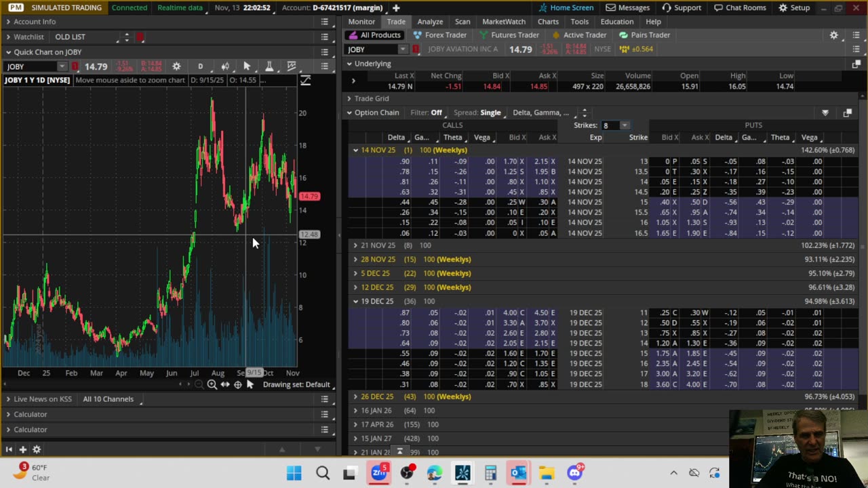This screenshot has width=868, height=488.
Task: Open Windows Start menu icon
Action: 294,473
